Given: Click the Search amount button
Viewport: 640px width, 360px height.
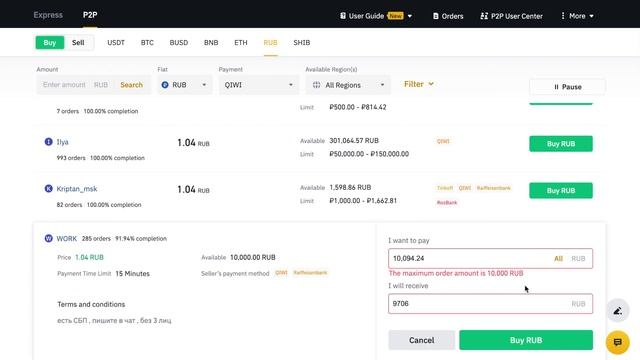Looking at the screenshot, I should coord(131,85).
